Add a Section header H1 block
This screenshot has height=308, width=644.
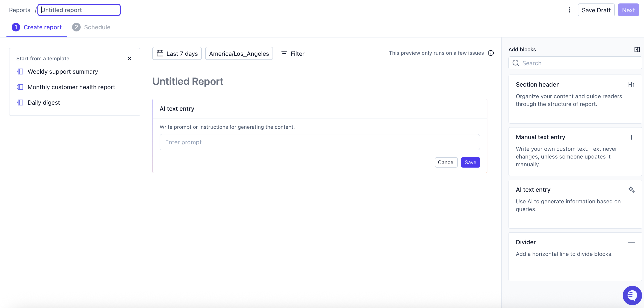pyautogui.click(x=575, y=99)
